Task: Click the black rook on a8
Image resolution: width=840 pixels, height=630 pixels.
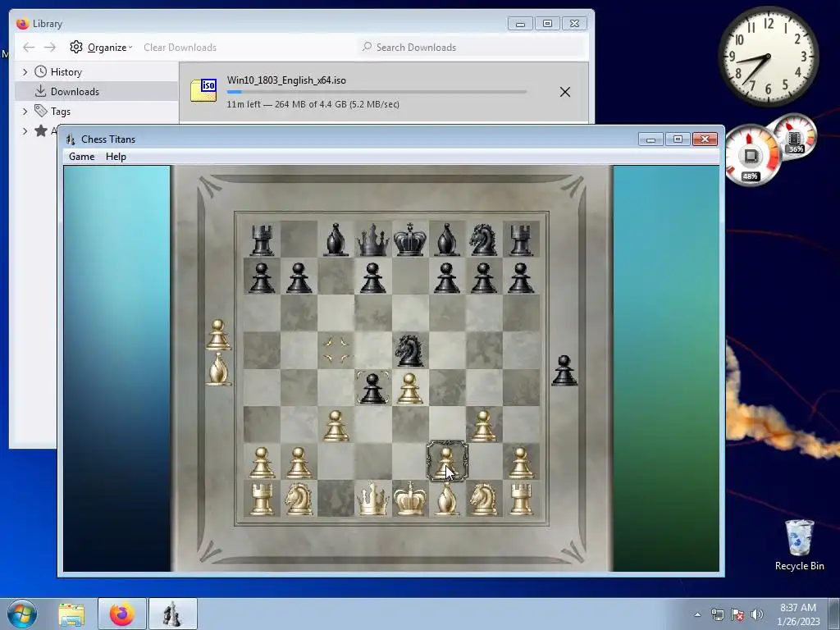Action: 262,240
